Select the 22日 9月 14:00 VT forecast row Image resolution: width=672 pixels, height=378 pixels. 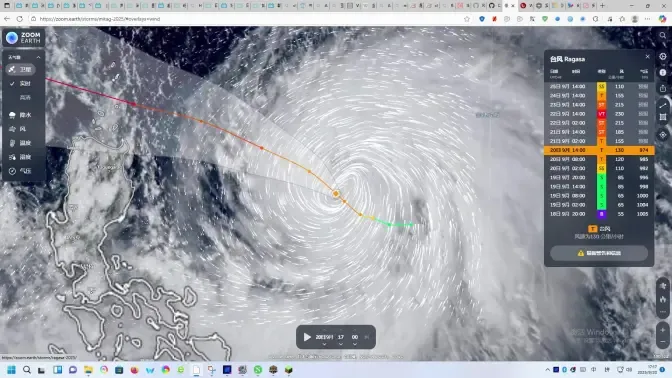(599, 114)
